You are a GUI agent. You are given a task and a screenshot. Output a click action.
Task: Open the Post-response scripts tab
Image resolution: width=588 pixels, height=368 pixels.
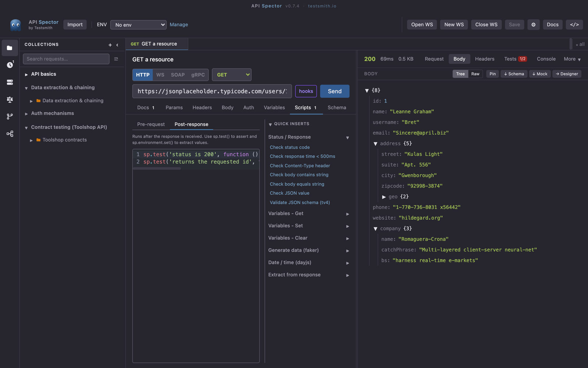coord(191,124)
